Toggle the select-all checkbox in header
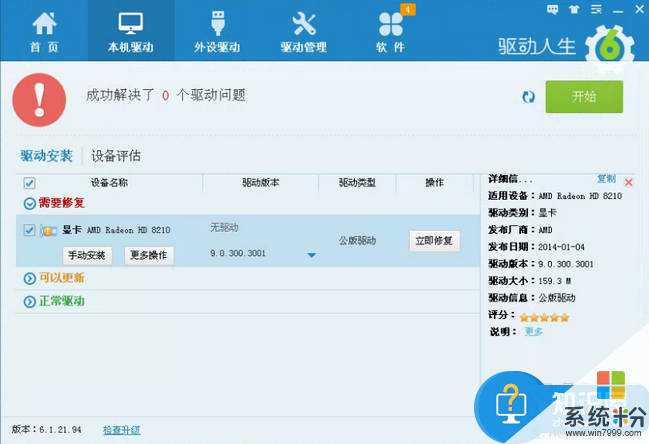The height and width of the screenshot is (444, 649). pos(29,183)
